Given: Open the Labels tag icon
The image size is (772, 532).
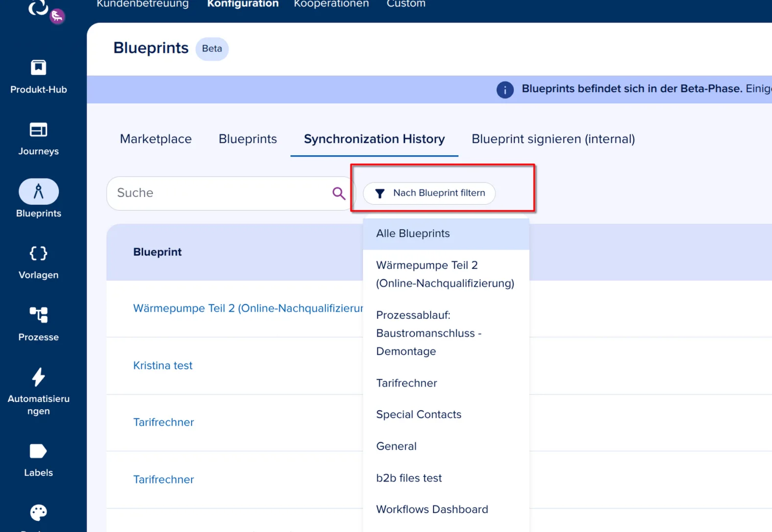Looking at the screenshot, I should coord(39,451).
